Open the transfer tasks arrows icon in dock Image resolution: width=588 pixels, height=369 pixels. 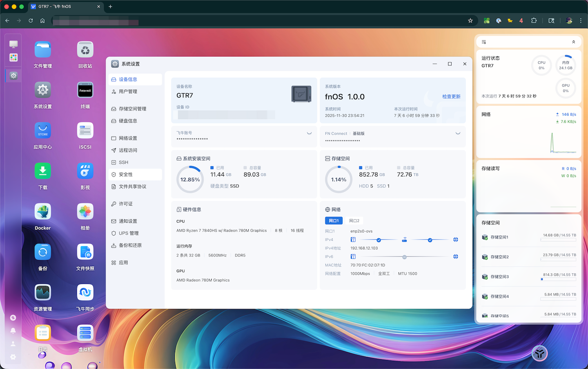click(x=13, y=318)
